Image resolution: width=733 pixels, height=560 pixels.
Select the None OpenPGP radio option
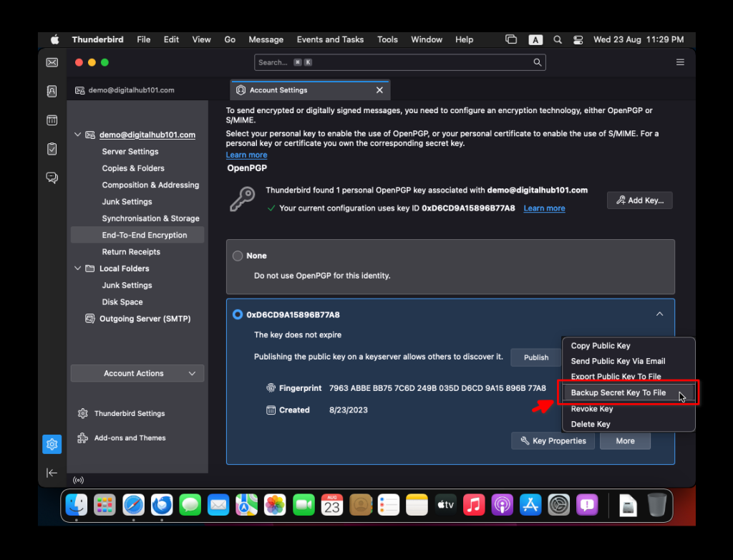coord(238,256)
